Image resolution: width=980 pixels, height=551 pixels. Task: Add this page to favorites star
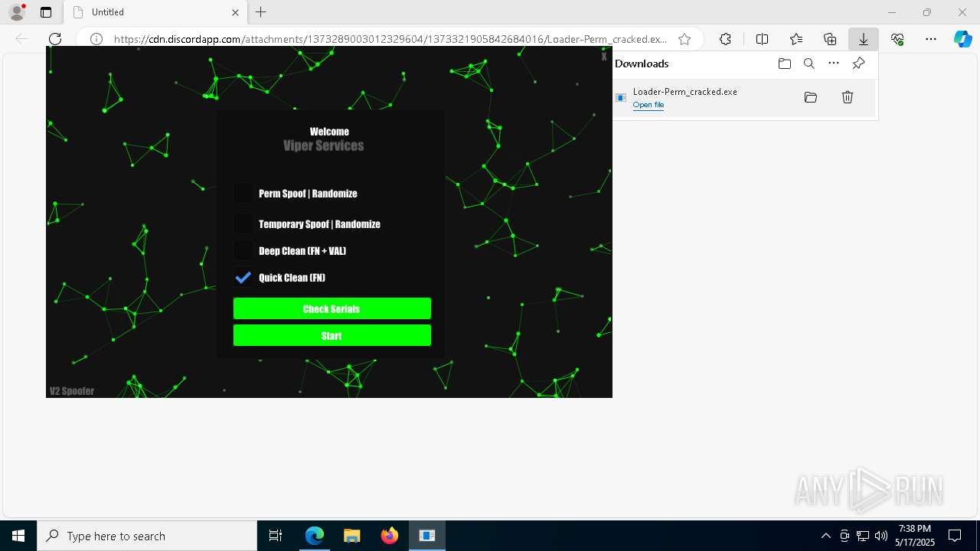click(x=684, y=39)
